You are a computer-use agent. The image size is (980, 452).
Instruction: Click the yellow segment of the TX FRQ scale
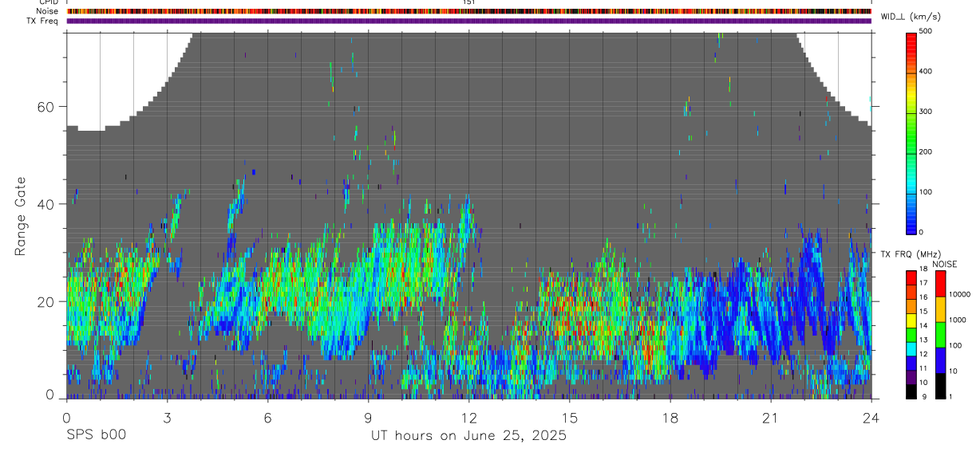pyautogui.click(x=911, y=320)
